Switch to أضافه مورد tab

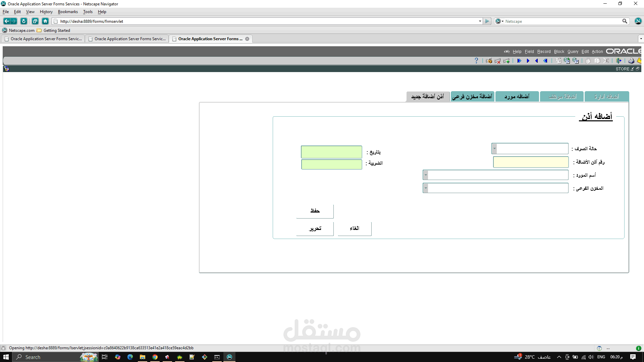coord(517,97)
